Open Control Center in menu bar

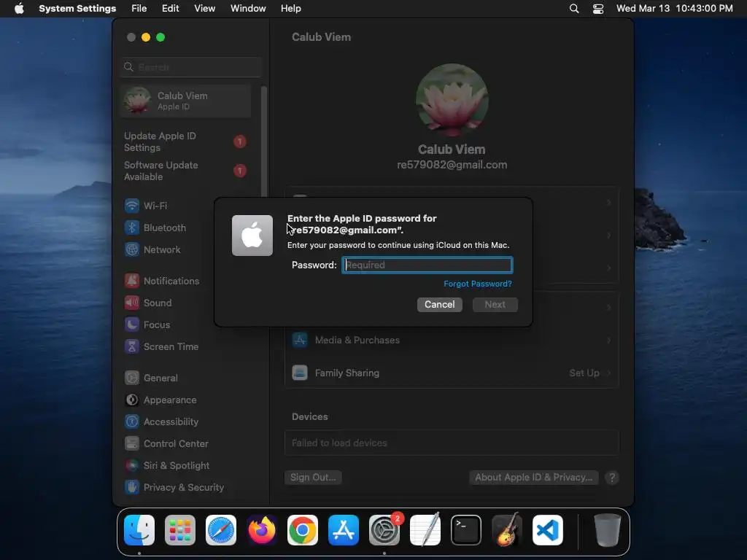[x=598, y=9]
